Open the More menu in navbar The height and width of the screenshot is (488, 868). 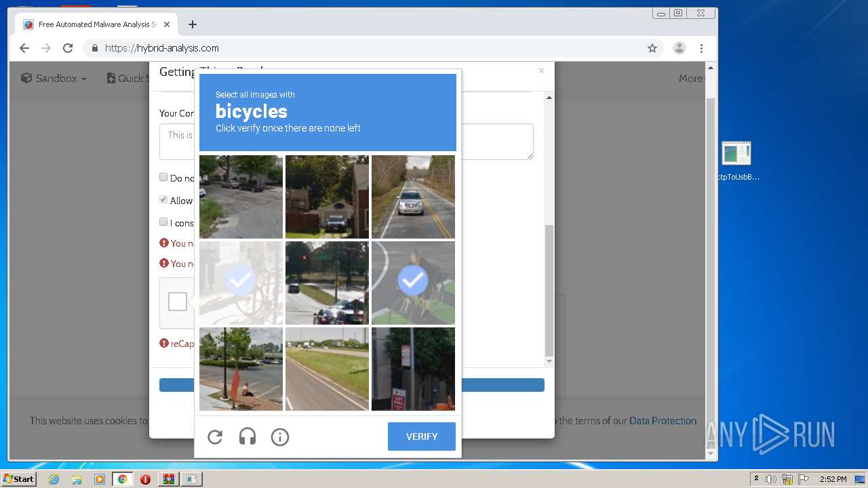point(692,78)
